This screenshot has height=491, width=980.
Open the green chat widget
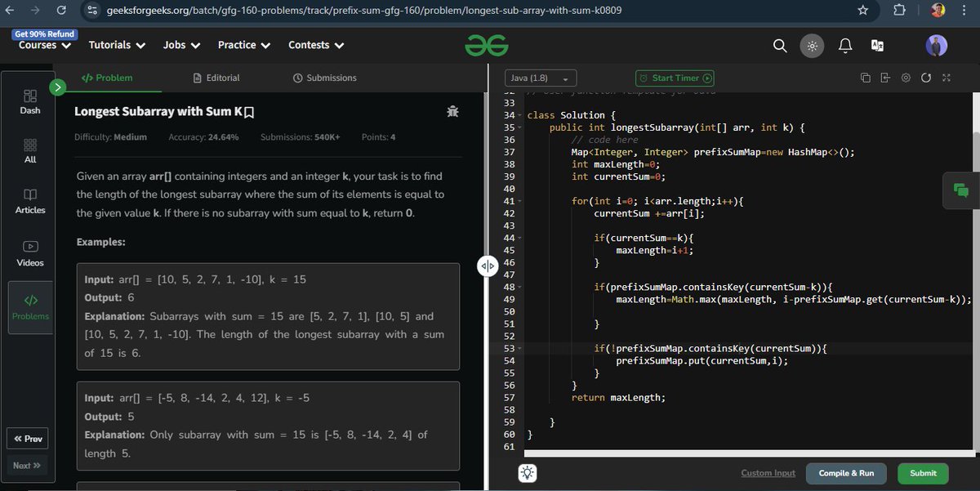(x=960, y=190)
